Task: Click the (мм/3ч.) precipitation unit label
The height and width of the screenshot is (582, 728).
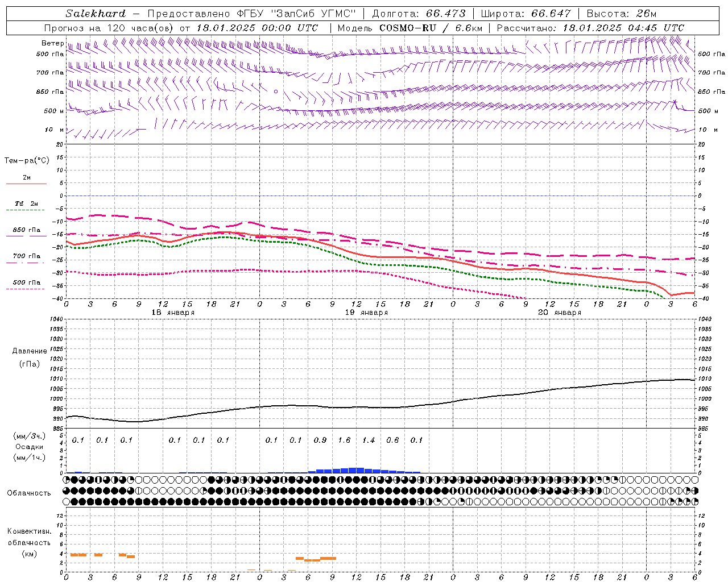Action: tap(29, 436)
